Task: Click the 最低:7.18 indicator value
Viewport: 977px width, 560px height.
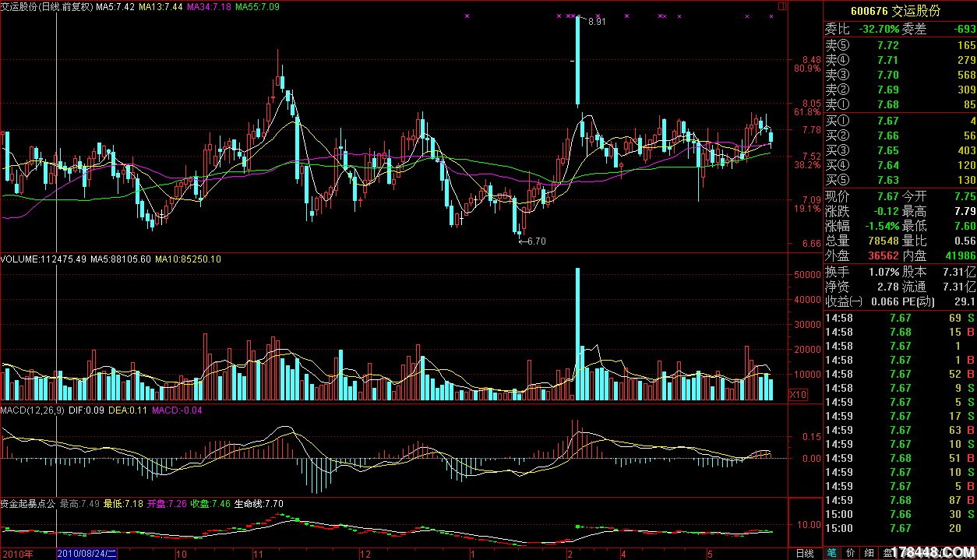Action: (124, 504)
